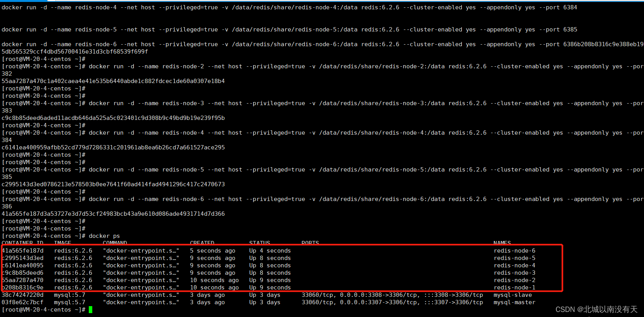The width and height of the screenshot is (644, 317).
Task: Click redis:6.2.6 image in redis-node-6 row
Action: tap(73, 251)
